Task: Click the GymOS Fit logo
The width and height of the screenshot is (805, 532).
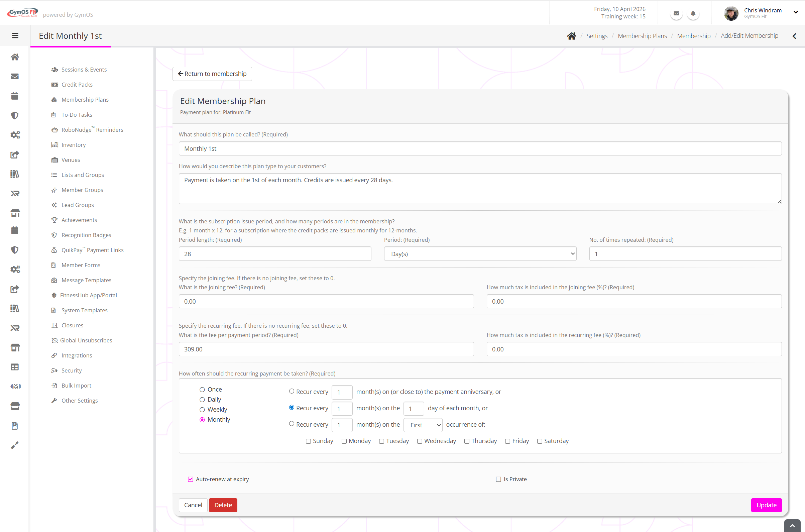Action: pyautogui.click(x=22, y=13)
